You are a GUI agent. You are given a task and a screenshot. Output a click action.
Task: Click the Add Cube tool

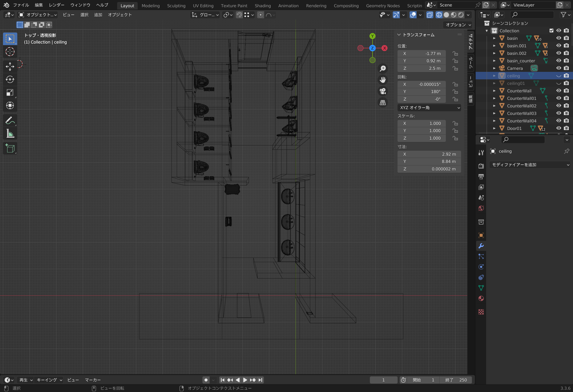pos(10,148)
